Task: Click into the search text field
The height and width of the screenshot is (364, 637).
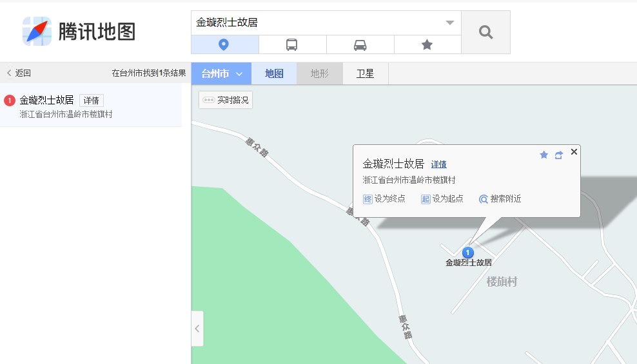Action: point(316,23)
